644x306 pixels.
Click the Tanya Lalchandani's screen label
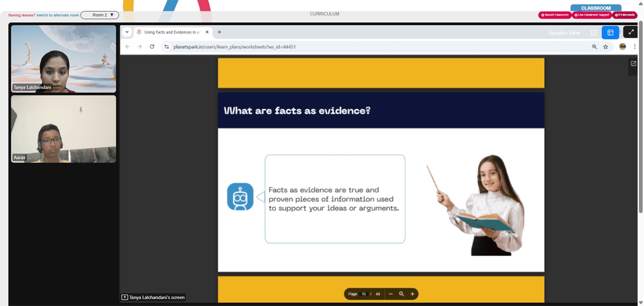point(157,298)
